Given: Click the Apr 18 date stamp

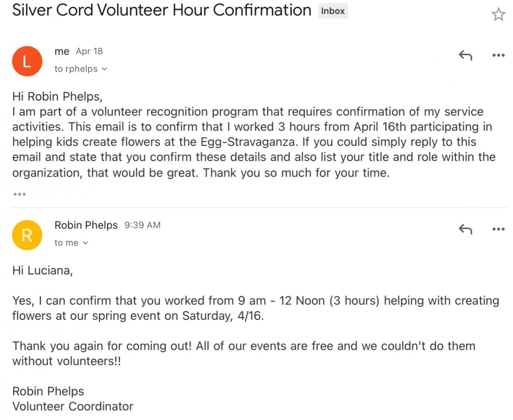Looking at the screenshot, I should coord(89,51).
